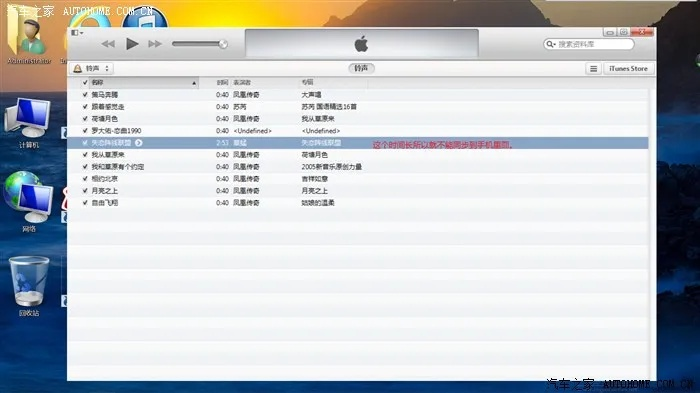Open the iTunes Store button
Viewport: 700px width, 393px height.
pyautogui.click(x=628, y=69)
